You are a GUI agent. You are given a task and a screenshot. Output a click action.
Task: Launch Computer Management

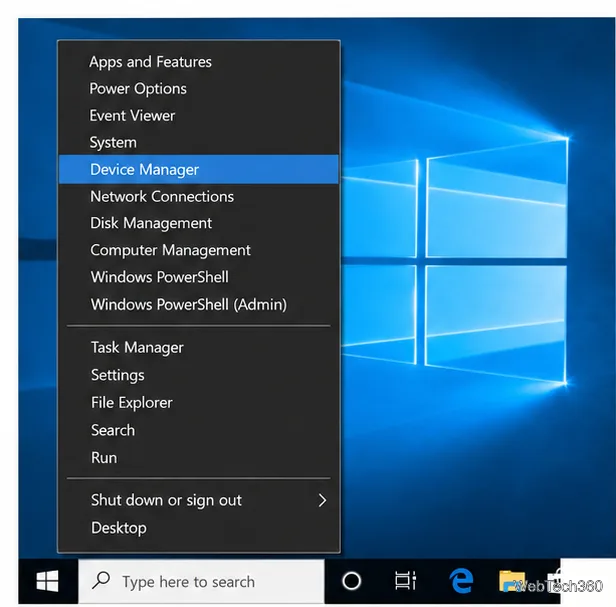[199, 250]
